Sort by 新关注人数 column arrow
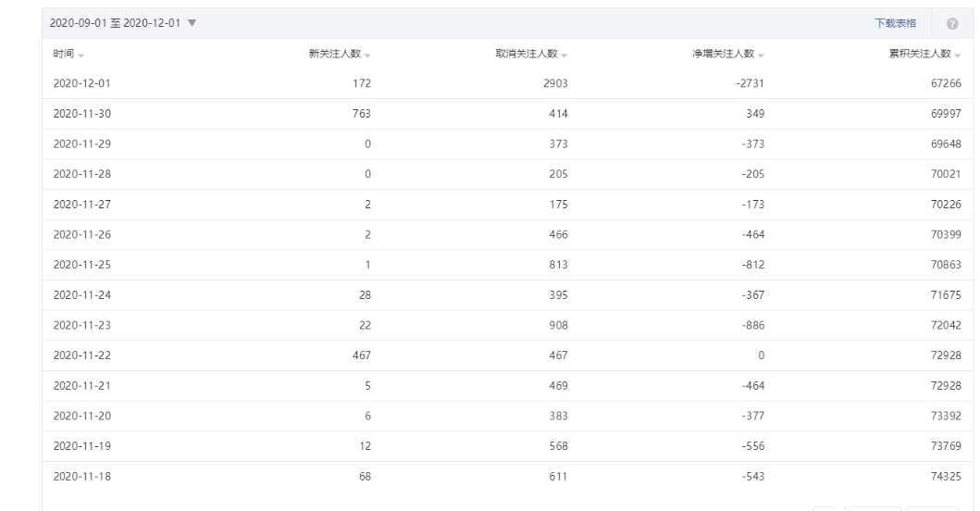 point(367,56)
